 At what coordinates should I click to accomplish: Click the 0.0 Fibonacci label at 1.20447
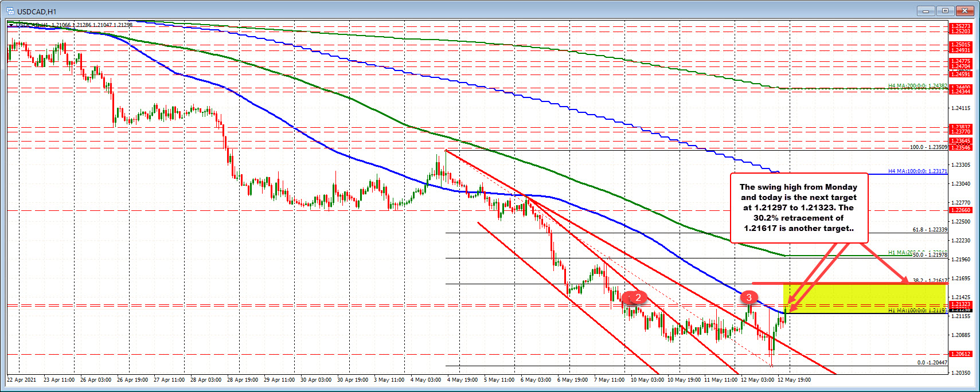932,363
